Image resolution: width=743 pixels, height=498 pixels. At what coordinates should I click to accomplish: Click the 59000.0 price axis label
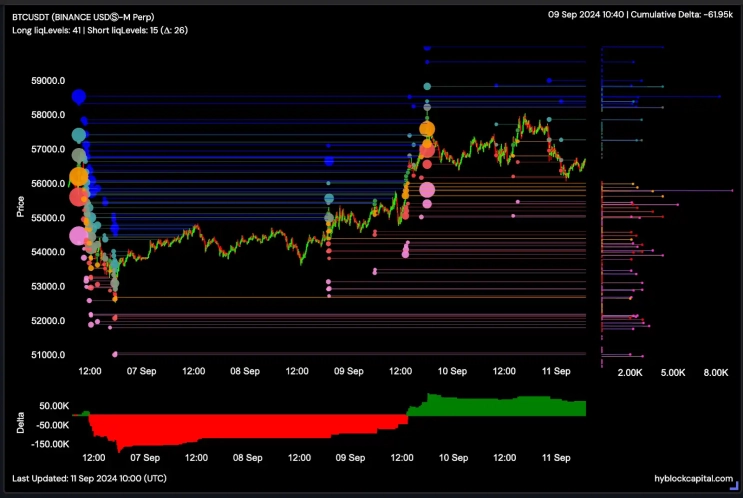point(49,80)
